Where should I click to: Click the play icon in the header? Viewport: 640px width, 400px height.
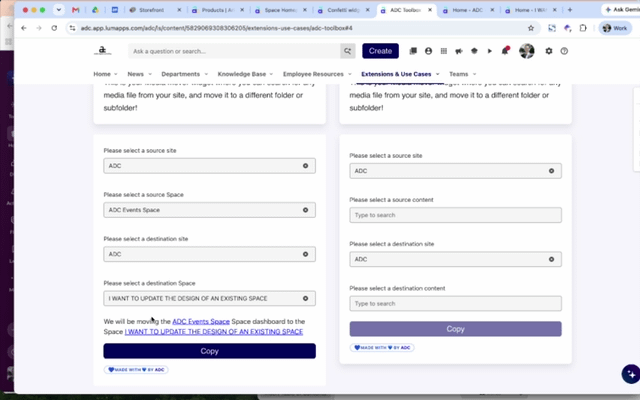tap(489, 51)
